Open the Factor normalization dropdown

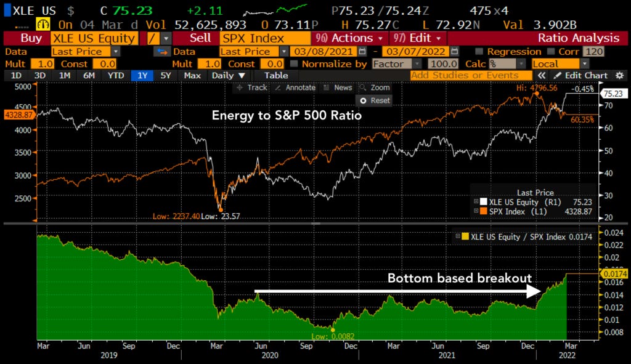tap(417, 63)
